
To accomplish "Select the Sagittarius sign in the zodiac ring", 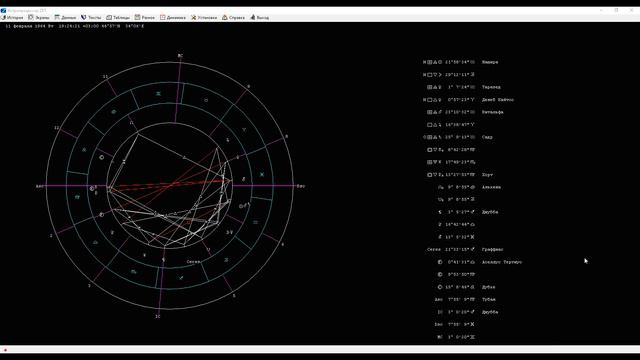I will tap(181, 278).
